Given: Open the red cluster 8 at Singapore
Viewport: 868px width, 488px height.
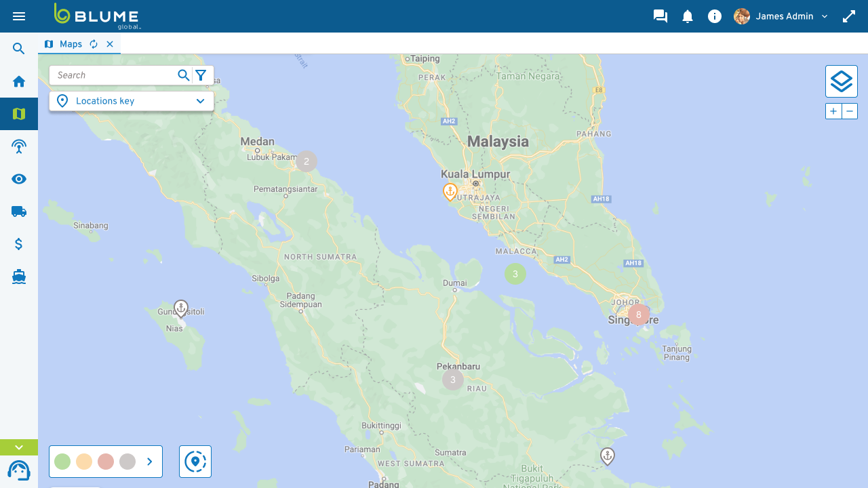Looking at the screenshot, I should click(639, 314).
